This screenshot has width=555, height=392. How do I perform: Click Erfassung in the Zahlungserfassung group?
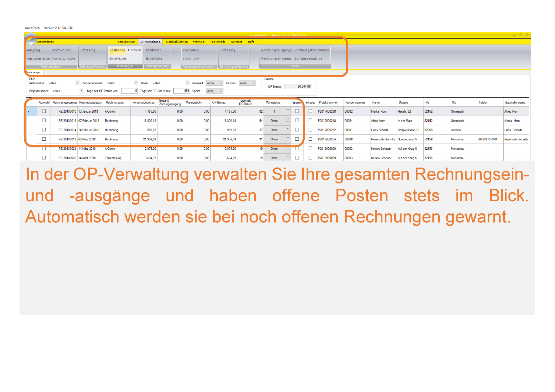point(88,50)
